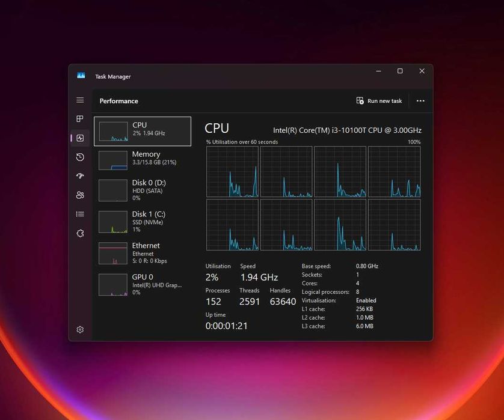504x420 pixels.
Task: Click the Base speed 0.80 GHz value
Action: [367, 266]
